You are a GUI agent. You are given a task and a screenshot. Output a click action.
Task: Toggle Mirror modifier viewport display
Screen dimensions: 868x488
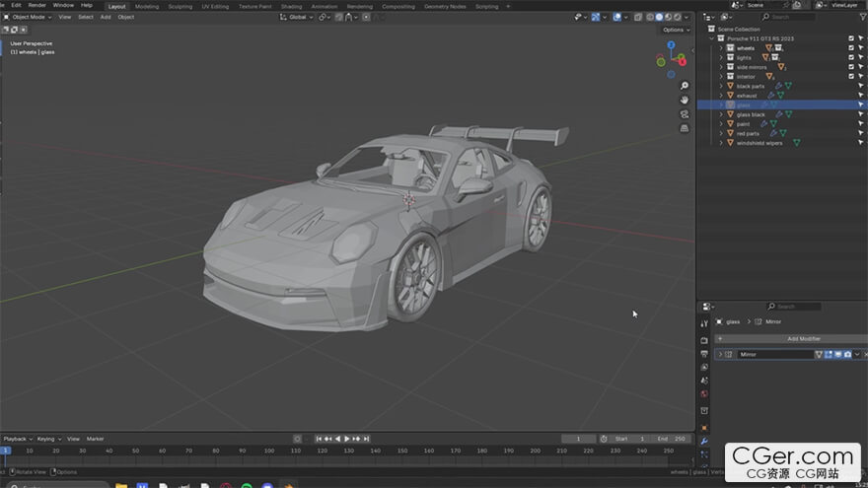pos(837,354)
